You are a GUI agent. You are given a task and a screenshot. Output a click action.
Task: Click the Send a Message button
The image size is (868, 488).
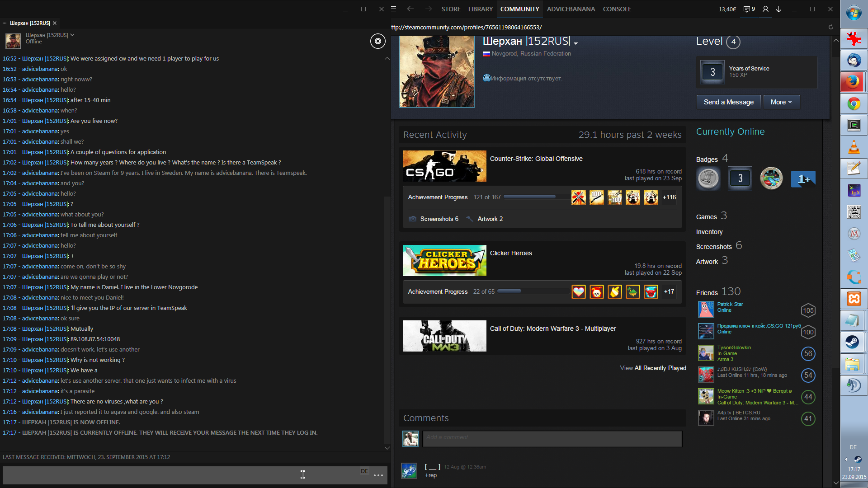728,102
